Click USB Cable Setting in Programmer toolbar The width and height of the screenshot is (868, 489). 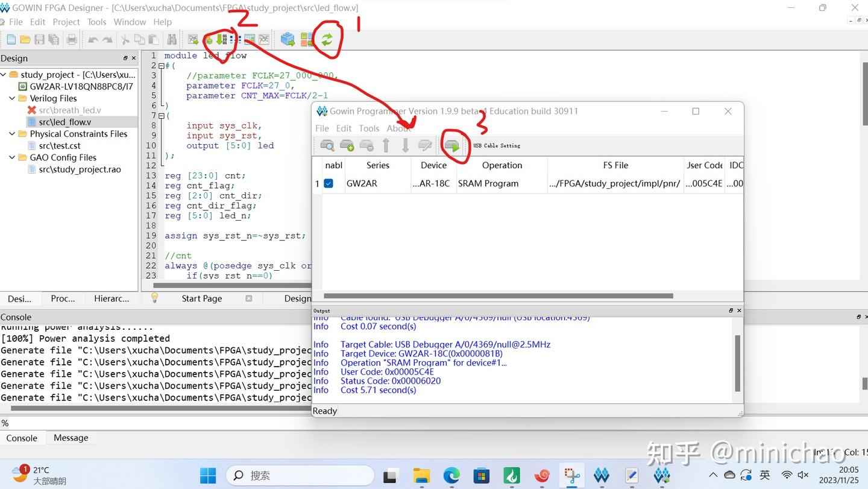(497, 145)
